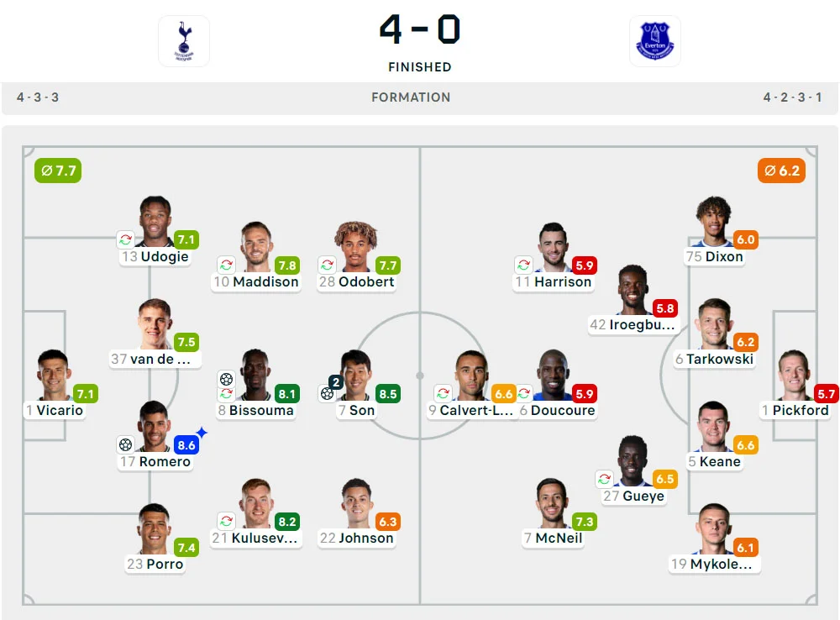
Task: Click Harrison's substitution icon
Action: [524, 264]
